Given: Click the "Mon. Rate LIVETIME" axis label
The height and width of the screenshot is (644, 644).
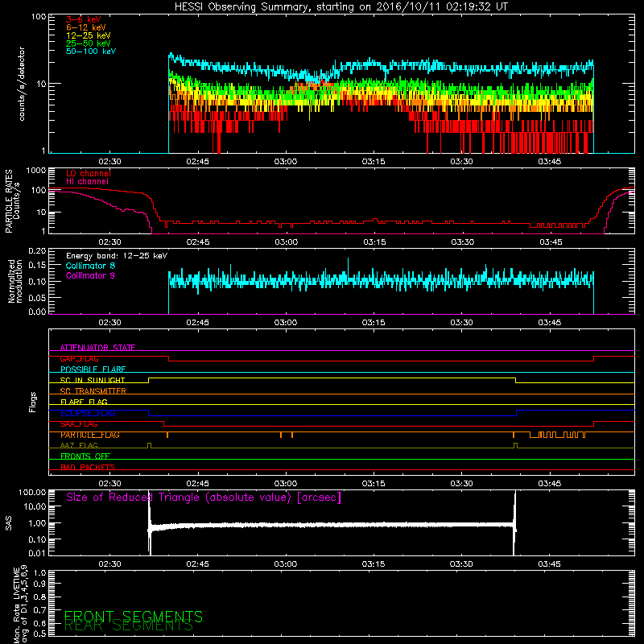Looking at the screenshot, I should [x=16, y=605].
